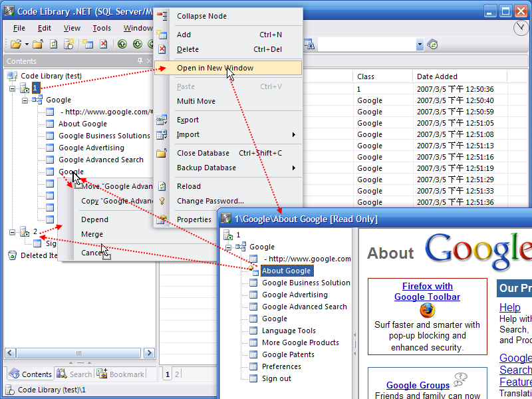Choose Open in New Window from context menu
Screen dimensions: 532x399
tap(228, 68)
